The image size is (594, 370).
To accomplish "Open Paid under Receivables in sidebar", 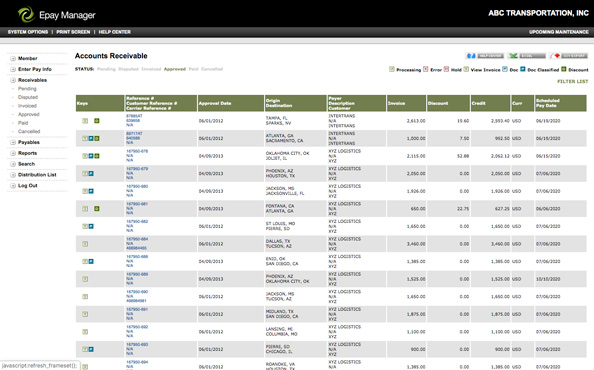I will pyautogui.click(x=23, y=123).
